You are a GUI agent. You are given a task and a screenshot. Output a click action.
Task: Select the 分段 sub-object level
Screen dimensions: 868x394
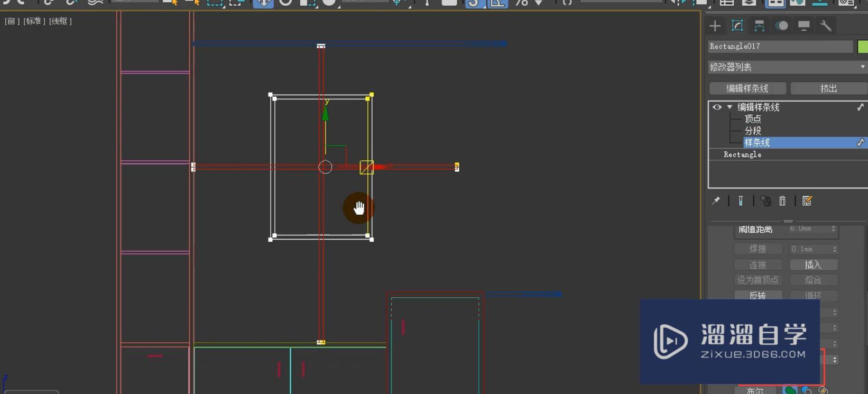pos(753,131)
